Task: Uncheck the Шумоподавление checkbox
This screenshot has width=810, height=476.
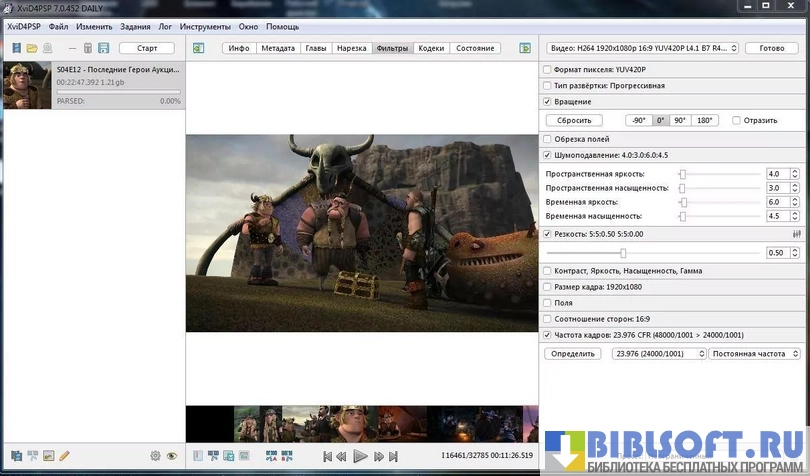Action: [x=546, y=155]
